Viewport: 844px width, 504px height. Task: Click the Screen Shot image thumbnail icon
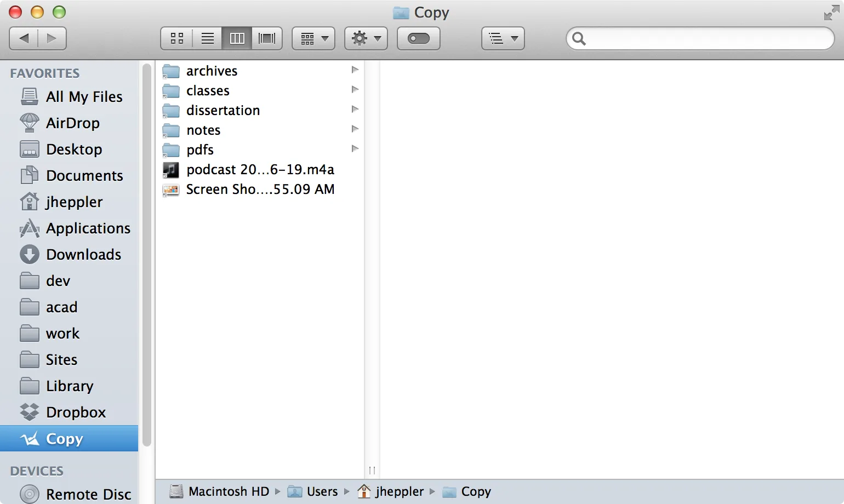click(x=171, y=190)
